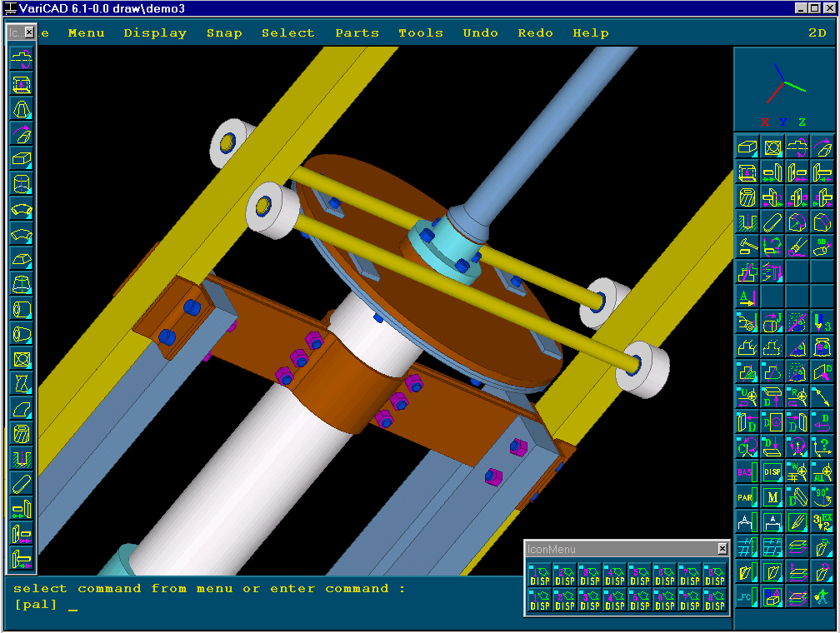Click the question mark coordinate icon
The width and height of the screenshot is (840, 633).
click(823, 447)
